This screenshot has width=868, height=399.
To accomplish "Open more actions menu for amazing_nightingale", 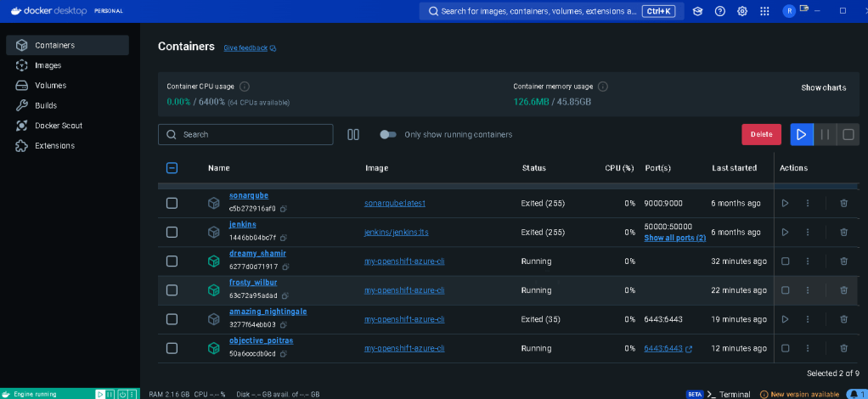I will (807, 319).
